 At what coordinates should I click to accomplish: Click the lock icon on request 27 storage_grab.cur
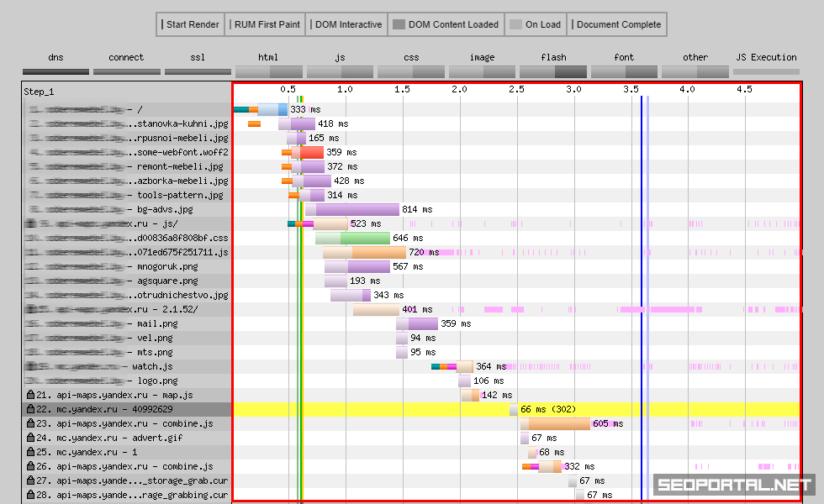point(31,480)
